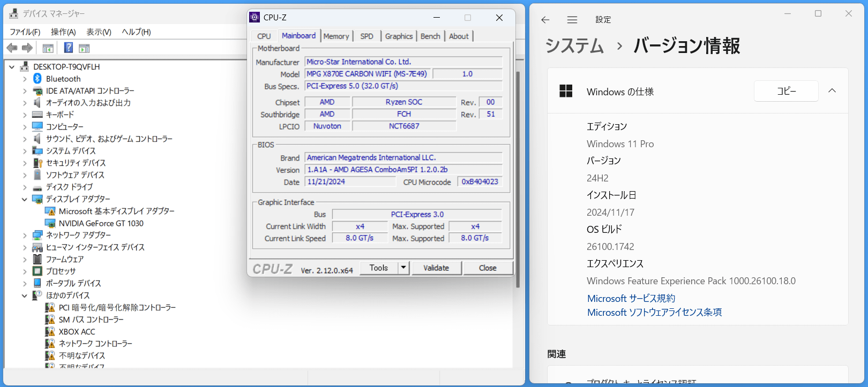Click the DESKTOP-T9QVFLH computer icon
The image size is (868, 387).
coord(25,67)
